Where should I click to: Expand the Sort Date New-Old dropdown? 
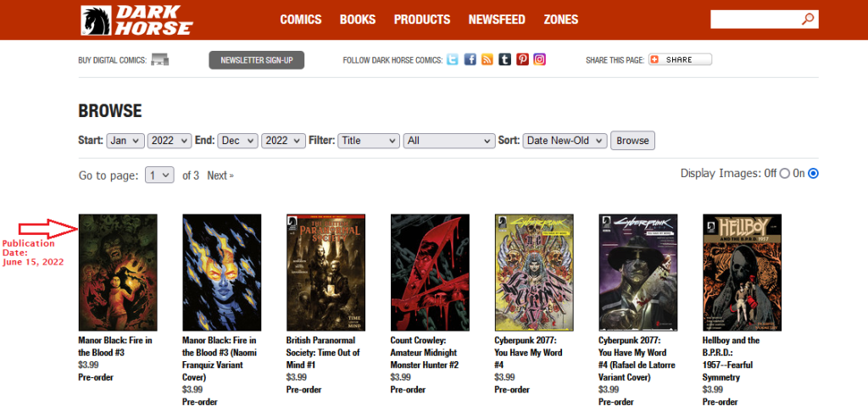pos(565,141)
